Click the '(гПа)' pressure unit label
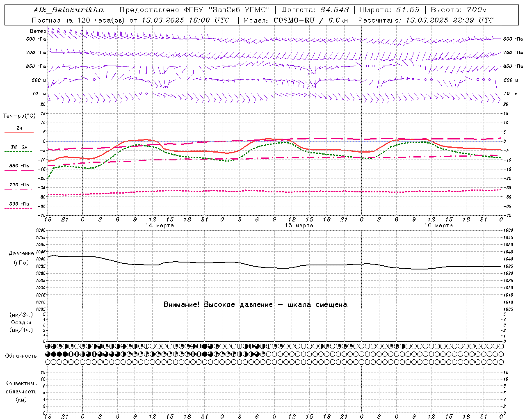Viewport: 525px width, 420px height. (21, 262)
